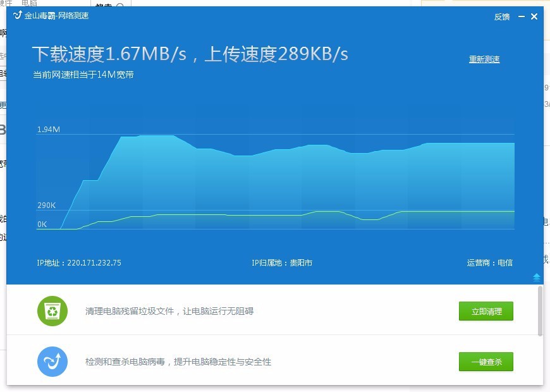Click the 金山毒霸-网络测速 window title
The image size is (550, 392).
coord(56,16)
